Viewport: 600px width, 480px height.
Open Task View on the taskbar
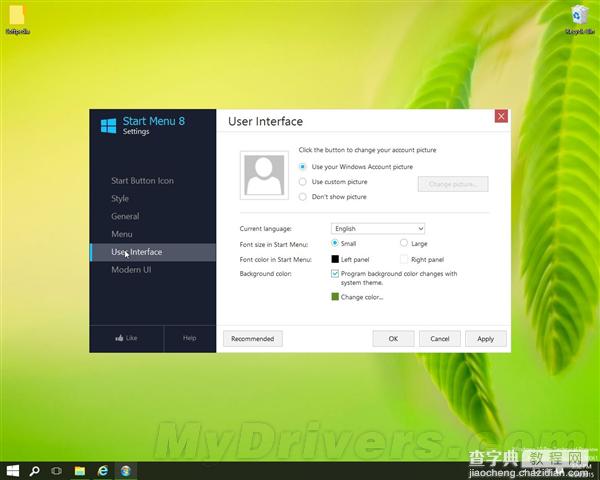pos(56,471)
